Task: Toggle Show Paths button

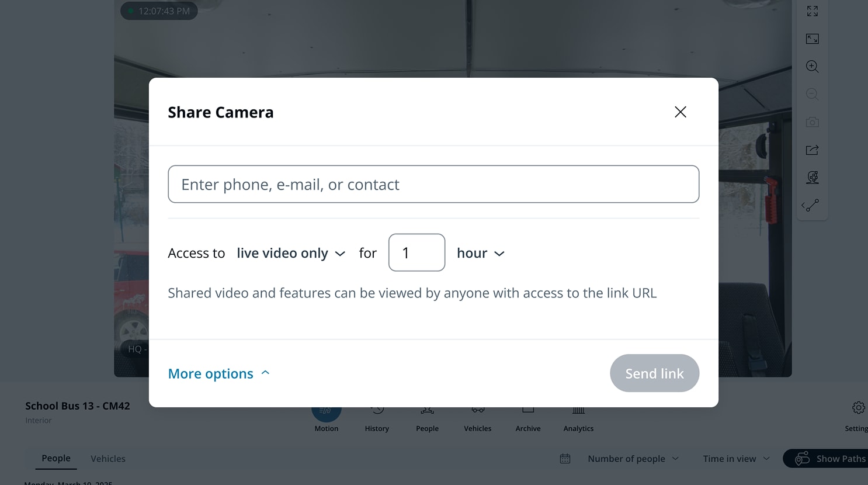Action: point(829,459)
